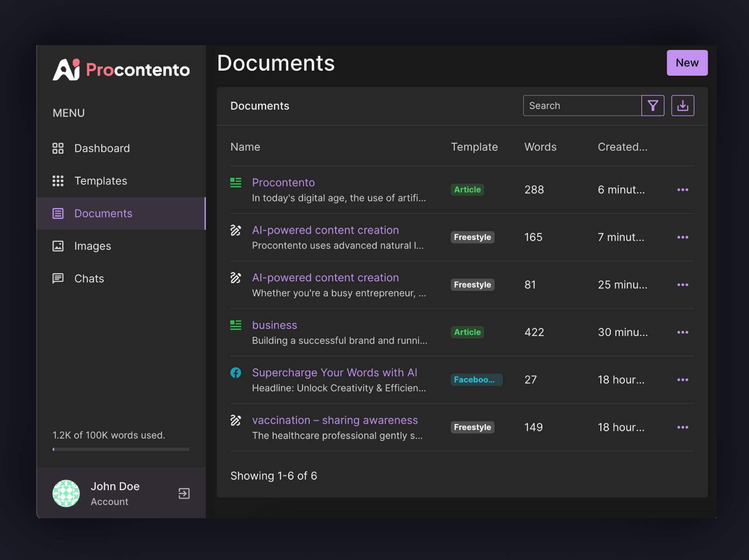The height and width of the screenshot is (560, 749).
Task: Open vaccination – sharing awareness document
Action: pos(335,420)
